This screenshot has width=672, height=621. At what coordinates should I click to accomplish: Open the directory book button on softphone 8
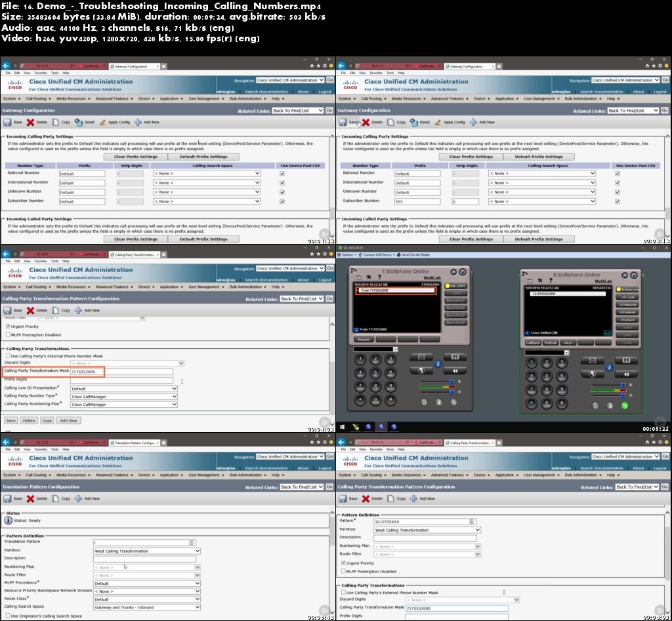click(x=626, y=360)
